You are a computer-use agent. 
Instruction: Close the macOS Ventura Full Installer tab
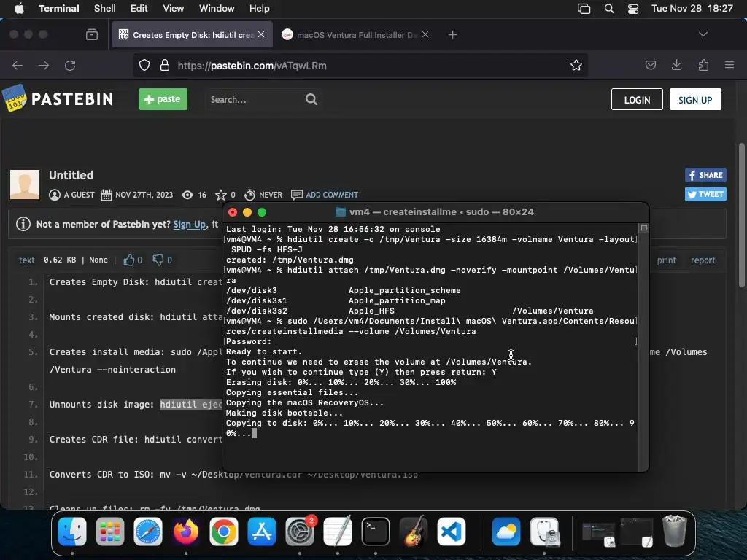point(425,34)
